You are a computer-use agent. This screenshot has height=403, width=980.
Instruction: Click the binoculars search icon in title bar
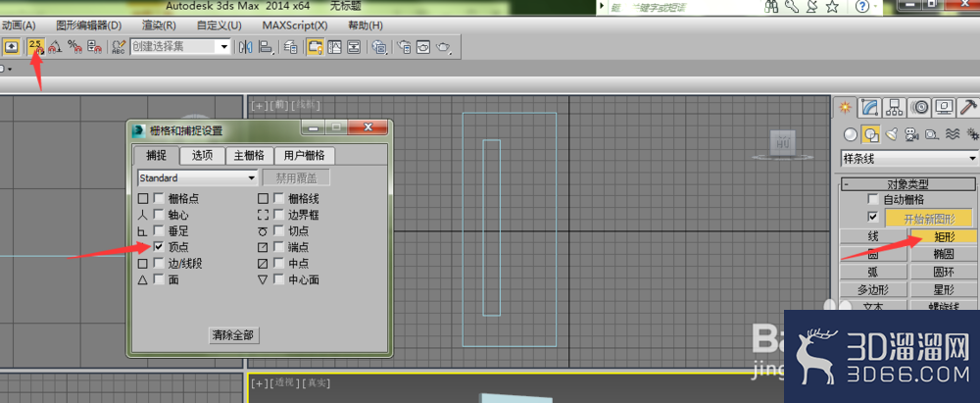(x=771, y=7)
